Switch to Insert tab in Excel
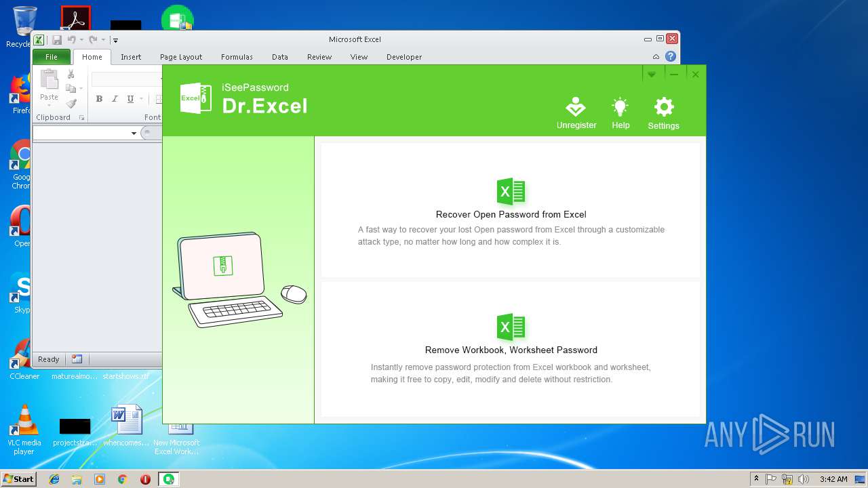 click(131, 57)
